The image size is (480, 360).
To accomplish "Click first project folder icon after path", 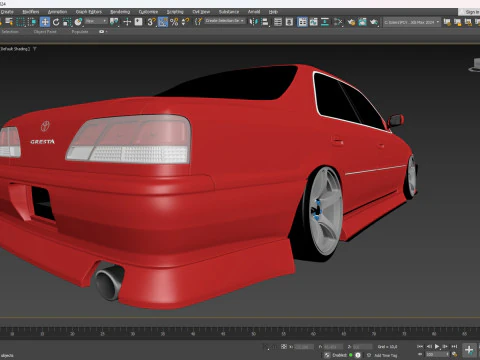I will [x=447, y=22].
